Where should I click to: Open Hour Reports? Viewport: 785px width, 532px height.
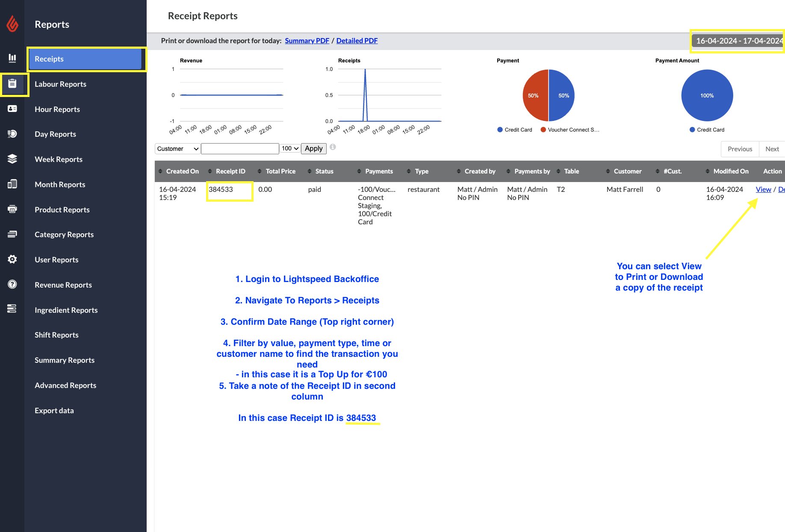click(57, 109)
